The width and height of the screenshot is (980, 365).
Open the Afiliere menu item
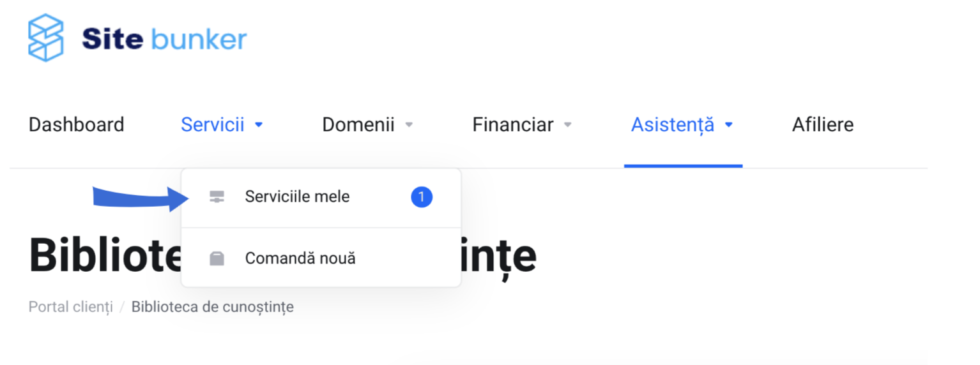click(x=823, y=124)
